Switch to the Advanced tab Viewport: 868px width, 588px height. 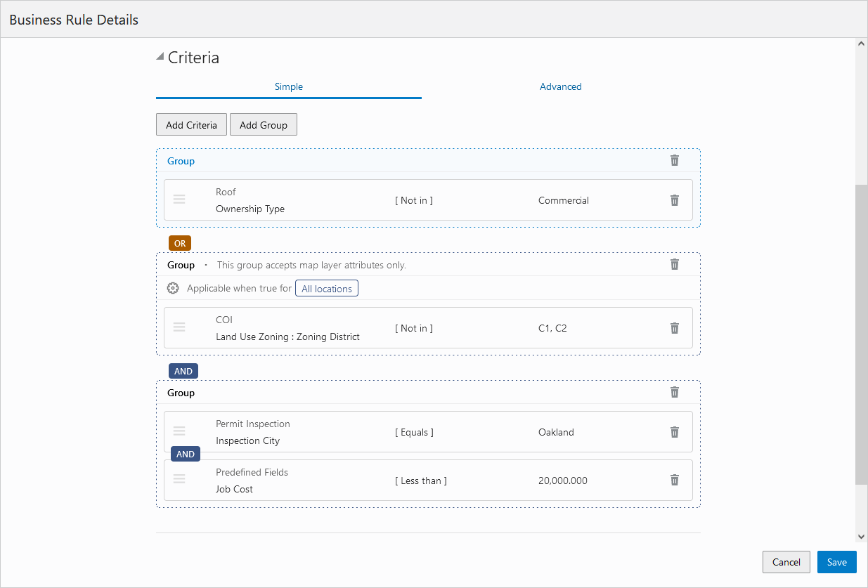tap(560, 87)
